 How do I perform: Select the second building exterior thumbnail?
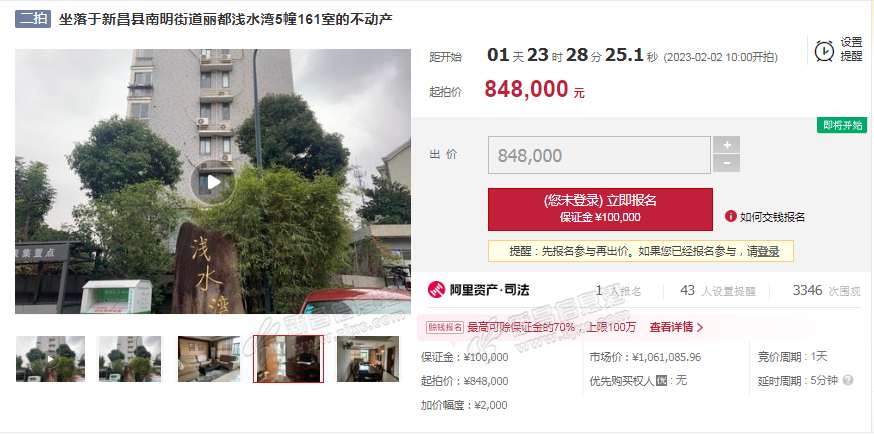click(130, 359)
